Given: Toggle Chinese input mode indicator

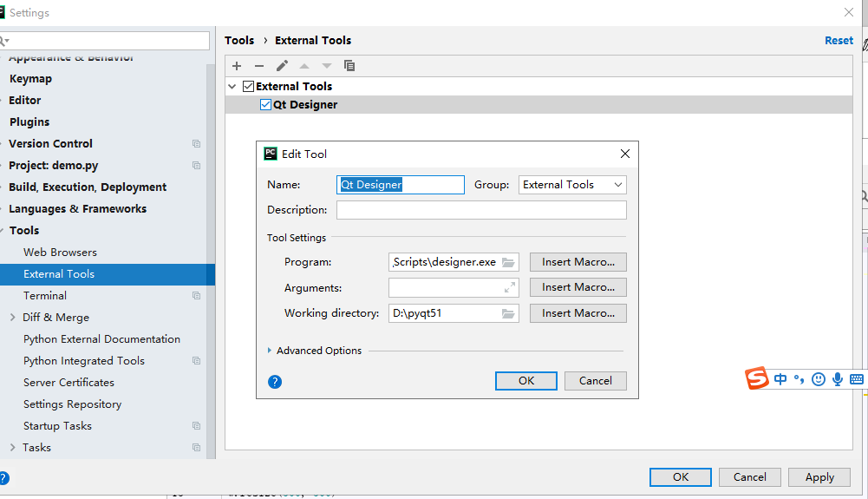Looking at the screenshot, I should (780, 379).
